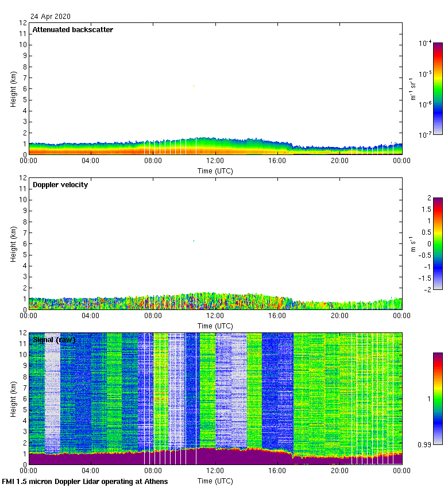448x488 pixels.
Task: Click the 'm s-1' unit label beside velocity bar
Action: 414,243
